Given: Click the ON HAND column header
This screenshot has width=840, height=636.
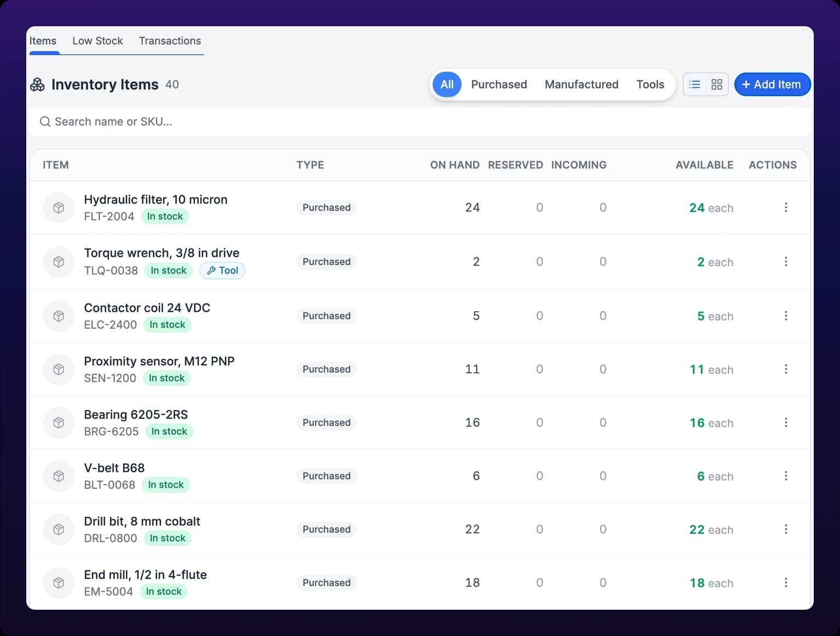Looking at the screenshot, I should [x=454, y=165].
